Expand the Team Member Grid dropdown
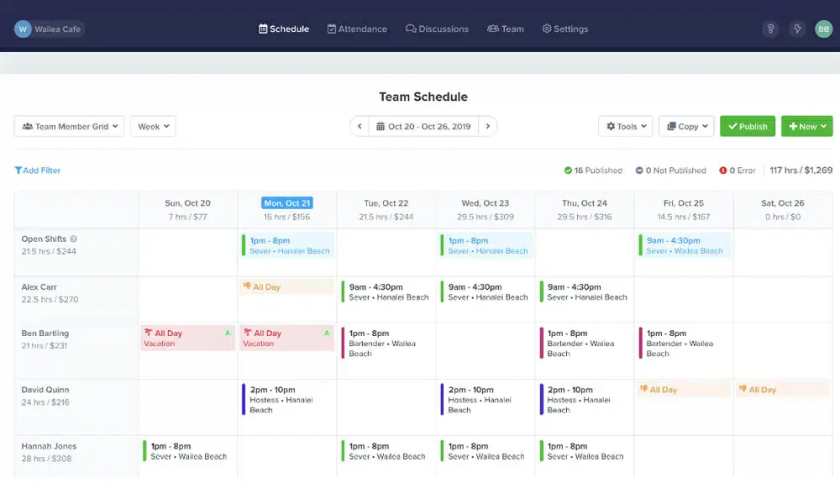840x504 pixels. tap(69, 126)
